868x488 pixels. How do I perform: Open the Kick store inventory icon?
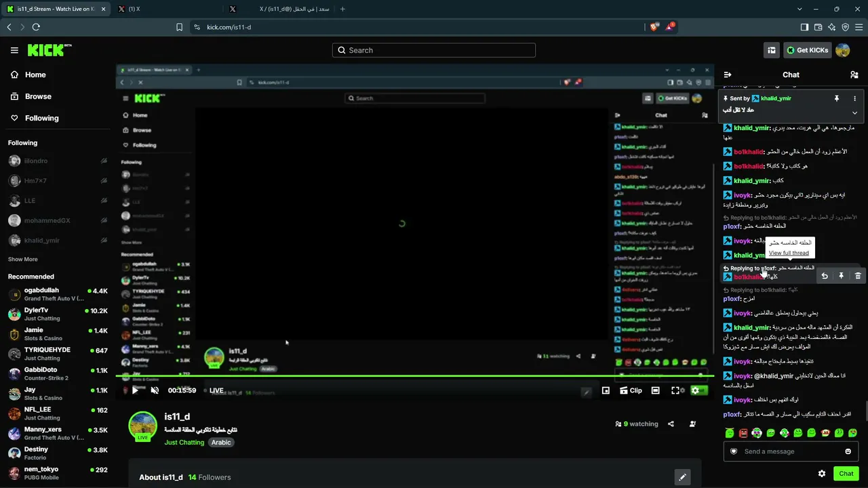click(x=772, y=50)
